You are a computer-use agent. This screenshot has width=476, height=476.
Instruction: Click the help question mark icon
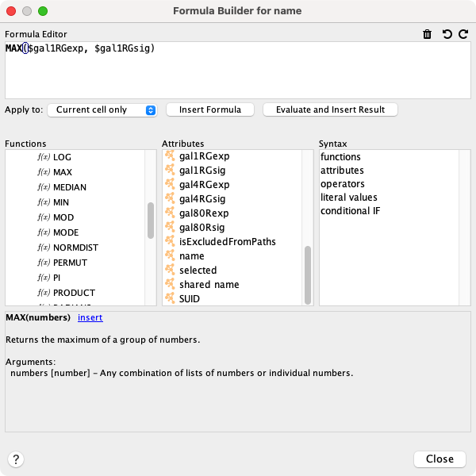16,459
